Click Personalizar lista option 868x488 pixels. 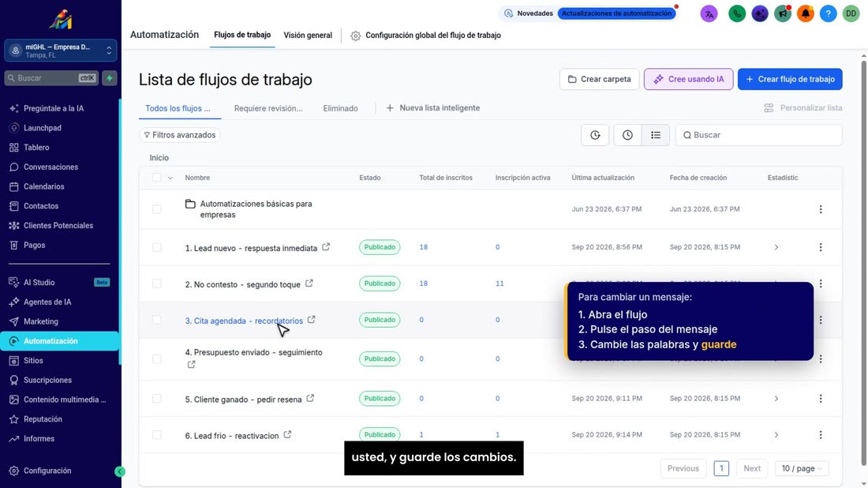[x=803, y=108]
